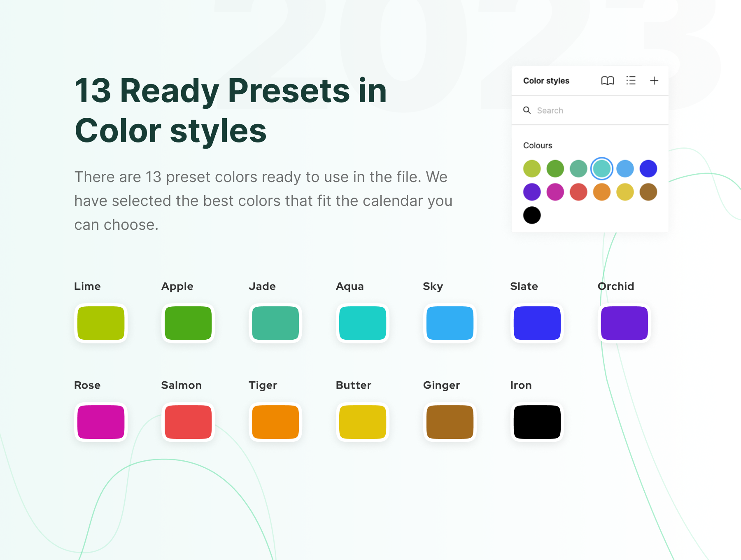Choose the Tiger orange preset swatch

(275, 422)
